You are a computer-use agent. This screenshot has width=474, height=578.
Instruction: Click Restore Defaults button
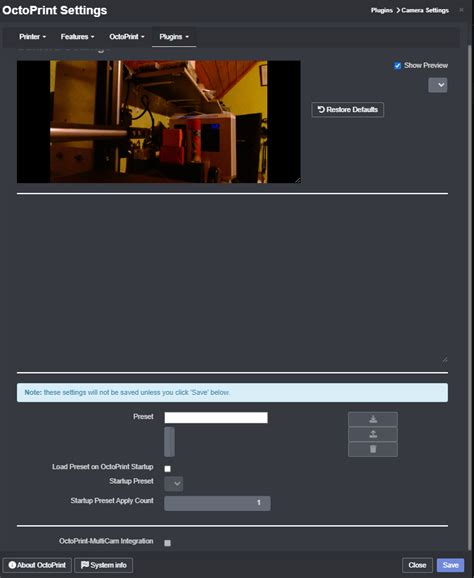[x=348, y=109]
